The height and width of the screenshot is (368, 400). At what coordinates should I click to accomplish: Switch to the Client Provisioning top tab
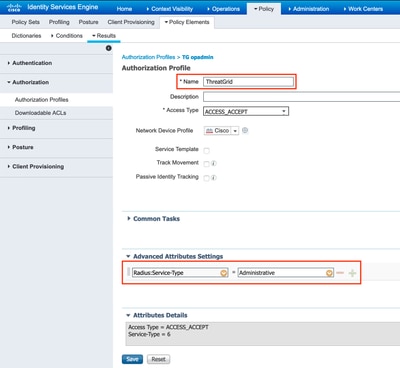click(131, 22)
